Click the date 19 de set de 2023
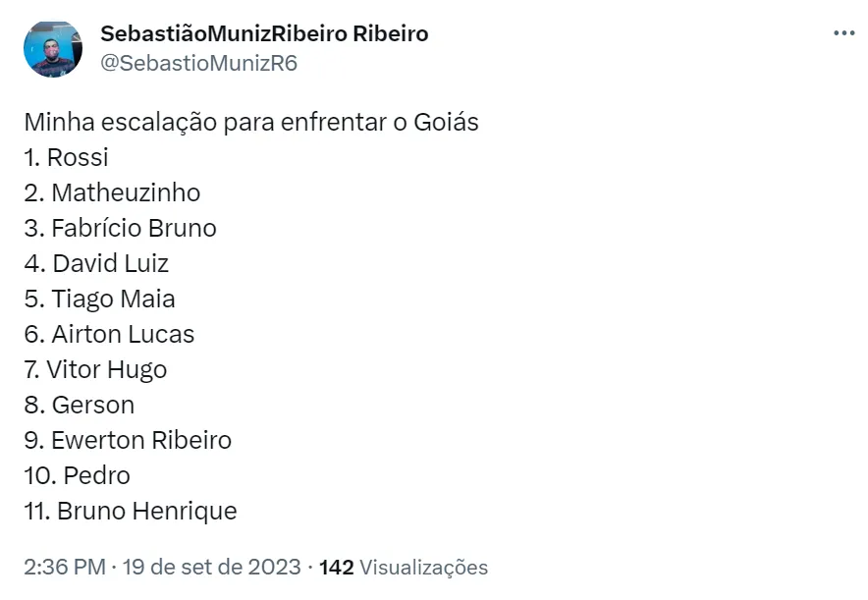The height and width of the screenshot is (600, 868). pyautogui.click(x=213, y=568)
